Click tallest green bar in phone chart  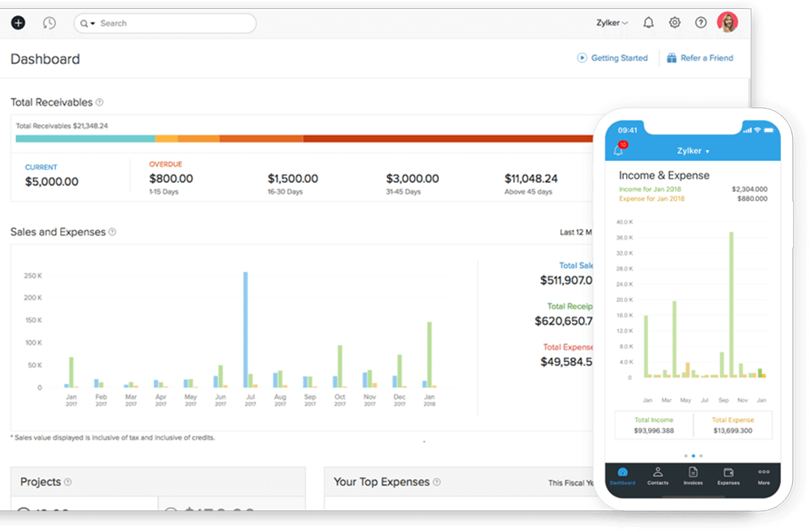coord(731,304)
